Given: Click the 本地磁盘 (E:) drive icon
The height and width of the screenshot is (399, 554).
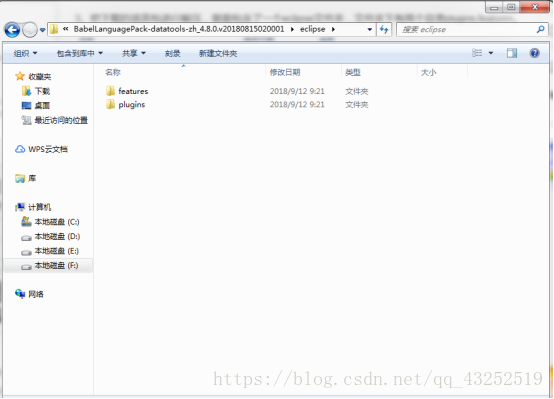Looking at the screenshot, I should [26, 252].
